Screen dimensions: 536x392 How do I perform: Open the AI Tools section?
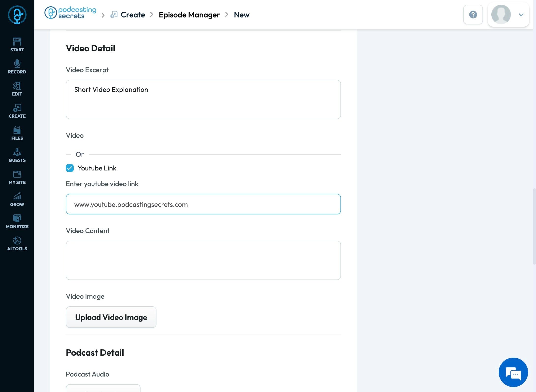point(17,244)
